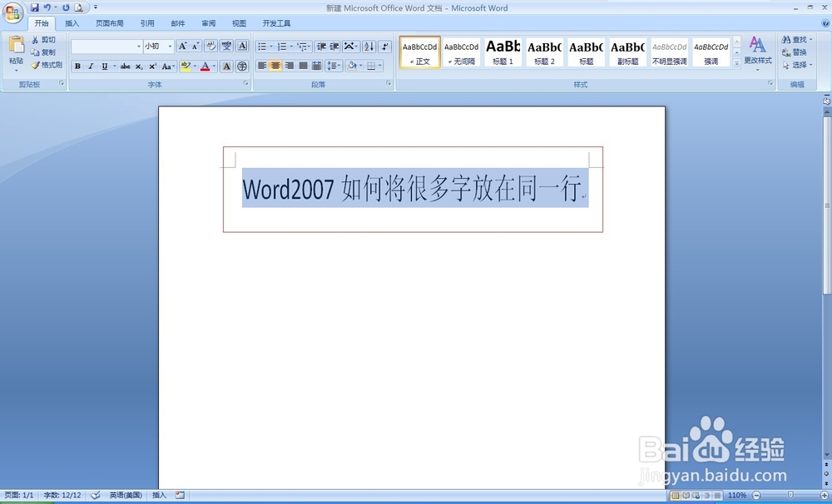Expand quick access toolbar customize arrow
832x504 pixels.
(x=96, y=7)
